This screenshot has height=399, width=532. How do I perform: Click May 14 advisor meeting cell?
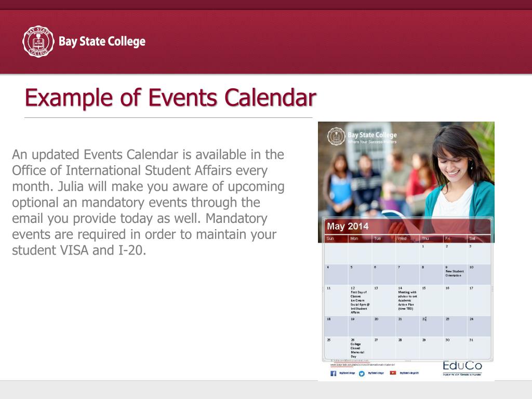click(407, 300)
